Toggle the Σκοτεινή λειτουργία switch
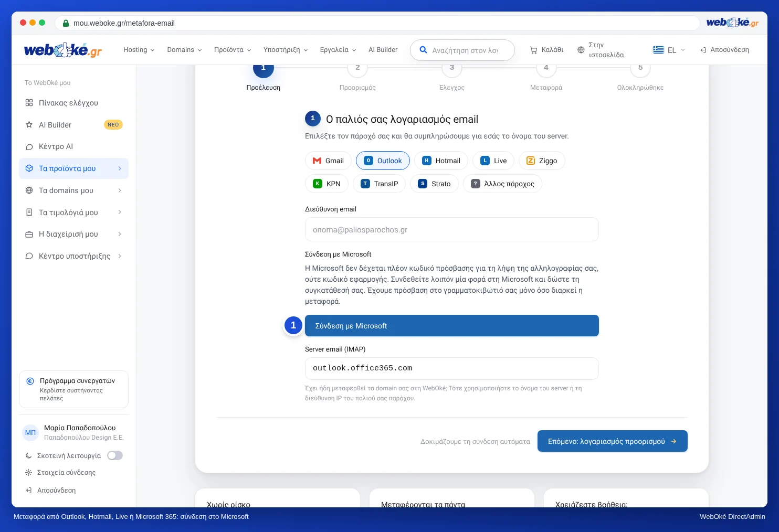Image resolution: width=779 pixels, height=532 pixels. point(115,455)
